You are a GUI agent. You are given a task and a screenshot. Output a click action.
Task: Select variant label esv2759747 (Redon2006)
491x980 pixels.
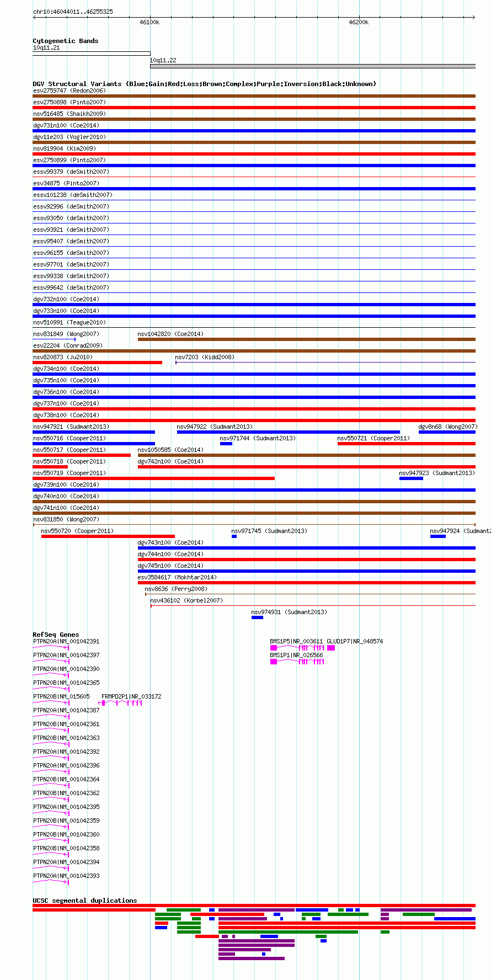[70, 90]
